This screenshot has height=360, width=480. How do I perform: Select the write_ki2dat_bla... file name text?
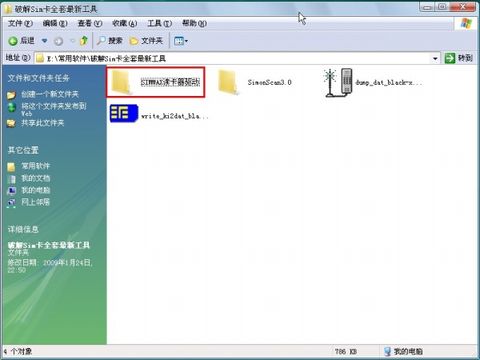[x=175, y=116]
